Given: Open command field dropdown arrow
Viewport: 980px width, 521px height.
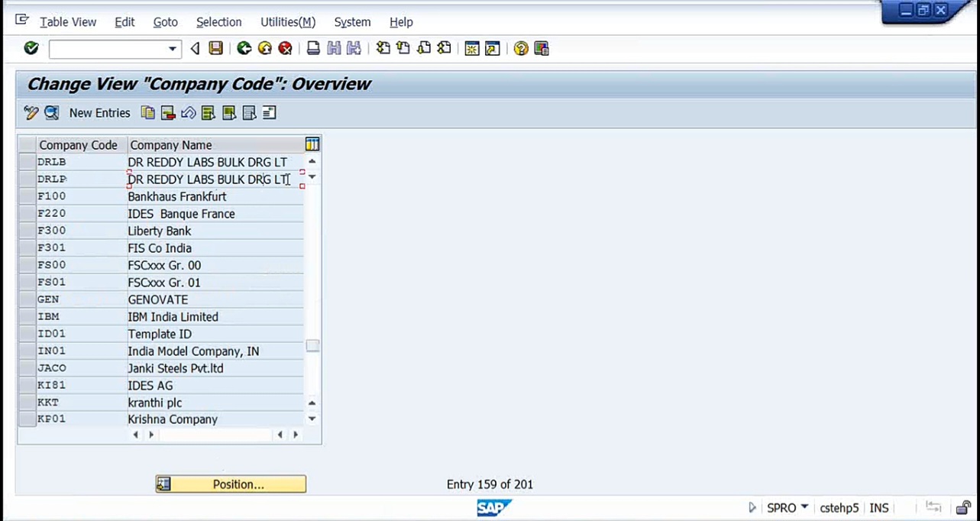Looking at the screenshot, I should pyautogui.click(x=173, y=49).
